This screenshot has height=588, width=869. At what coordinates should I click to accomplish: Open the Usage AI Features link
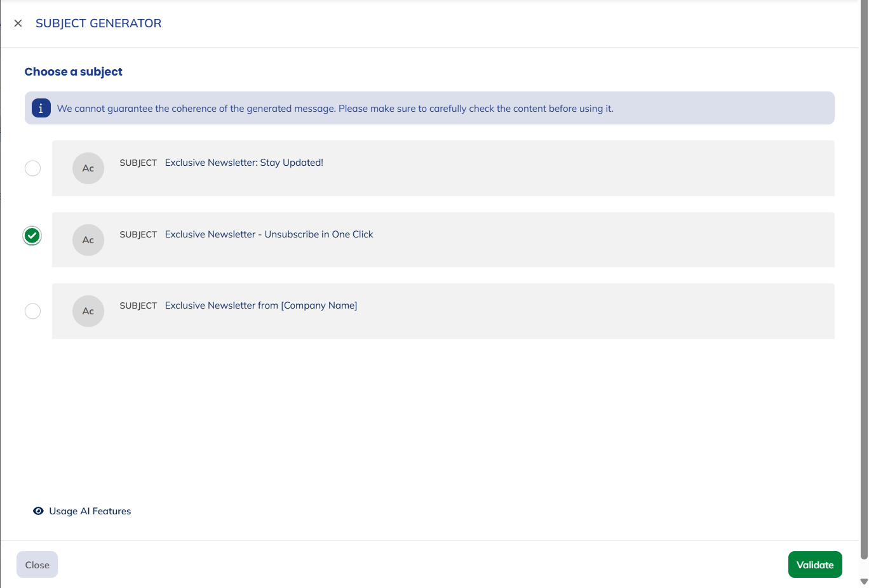point(90,511)
